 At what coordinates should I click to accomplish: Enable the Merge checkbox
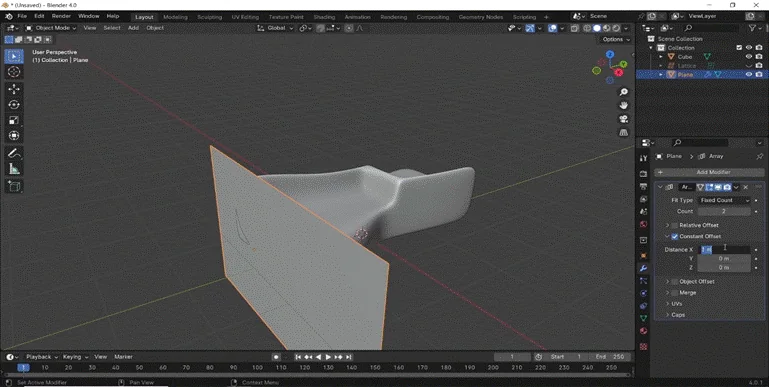click(675, 293)
